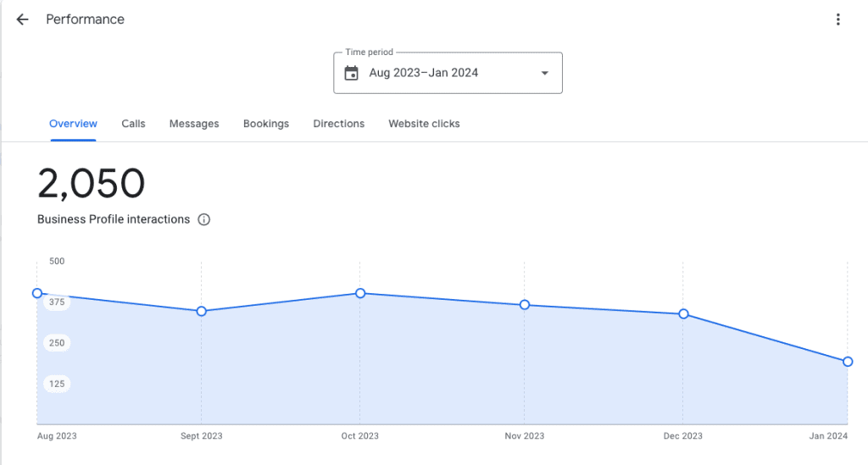Click the Performance page title

[86, 20]
